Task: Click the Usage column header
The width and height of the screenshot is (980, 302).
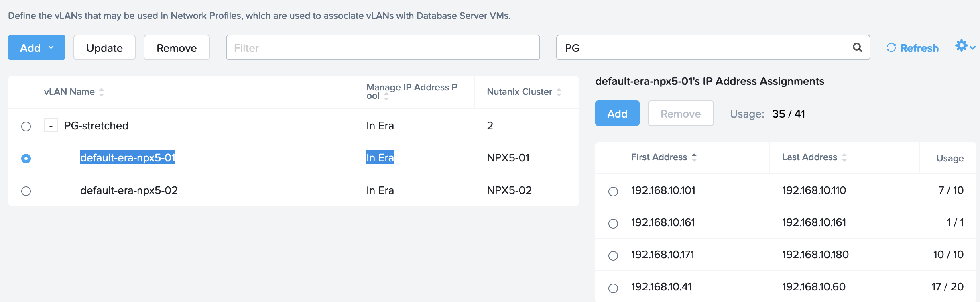Action: click(950, 158)
